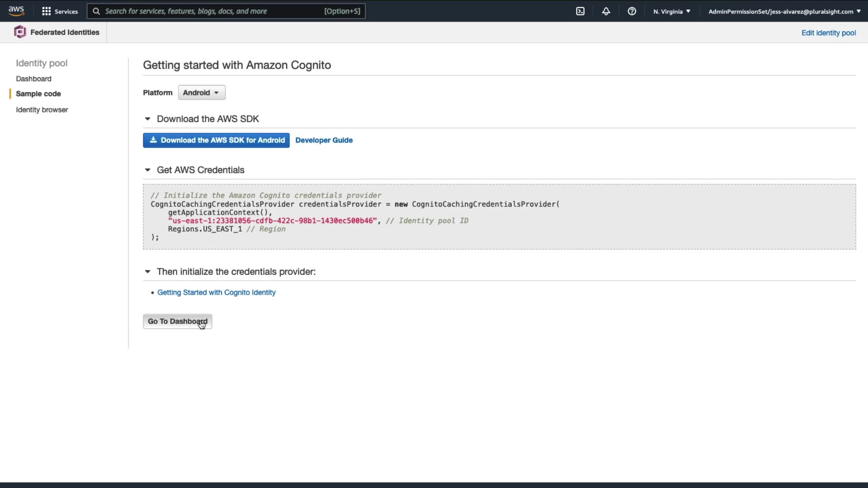868x488 pixels.
Task: Click the search magnifier icon
Action: 96,11
